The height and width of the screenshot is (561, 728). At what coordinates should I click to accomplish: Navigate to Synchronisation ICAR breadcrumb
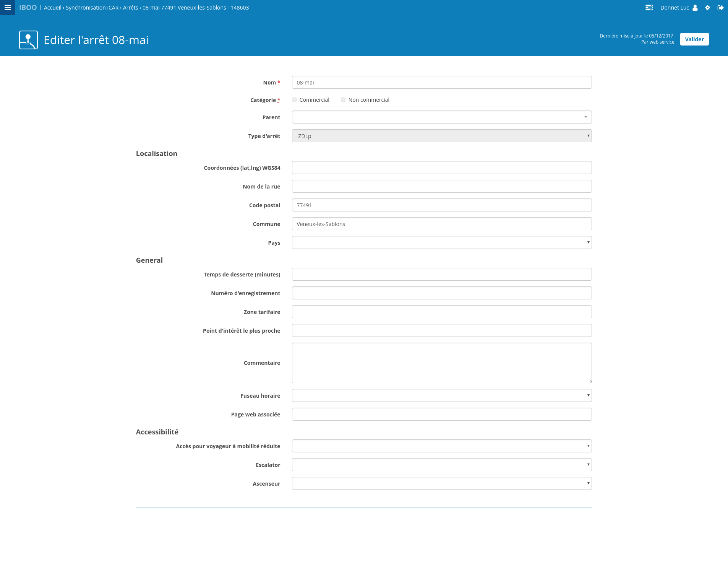pyautogui.click(x=92, y=8)
